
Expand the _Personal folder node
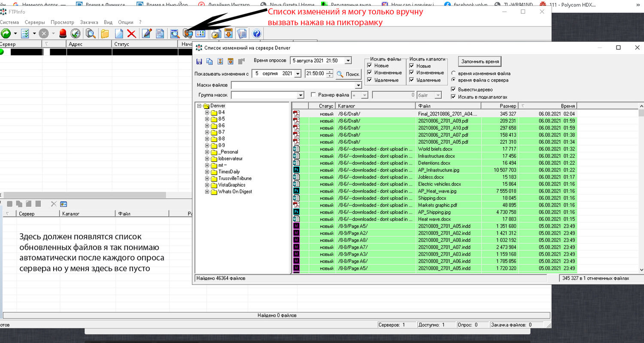coord(207,152)
